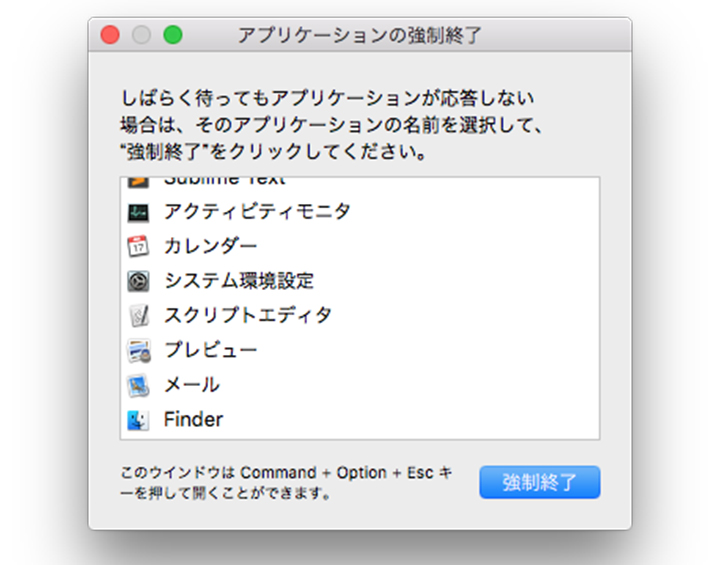Viewport: 720px width, 565px height.
Task: Click the Calendar icon in the list
Action: [x=138, y=247]
